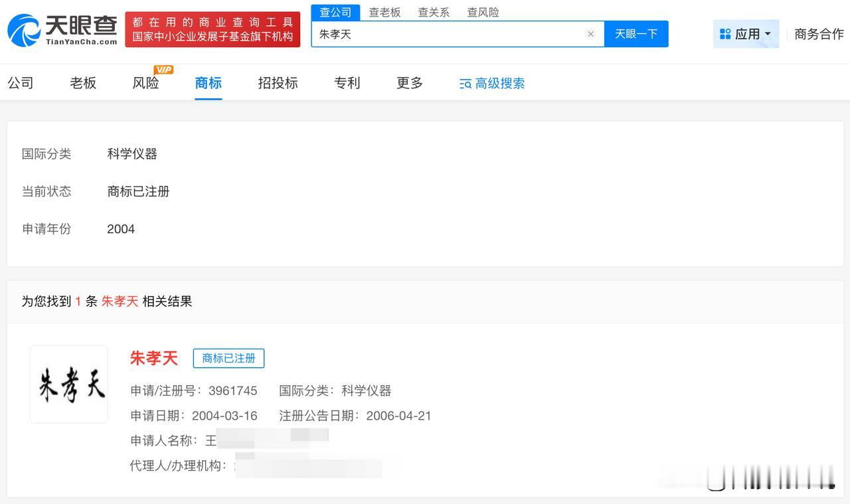The image size is (850, 504).
Task: Switch to the 查老板 search tab
Action: pos(385,12)
